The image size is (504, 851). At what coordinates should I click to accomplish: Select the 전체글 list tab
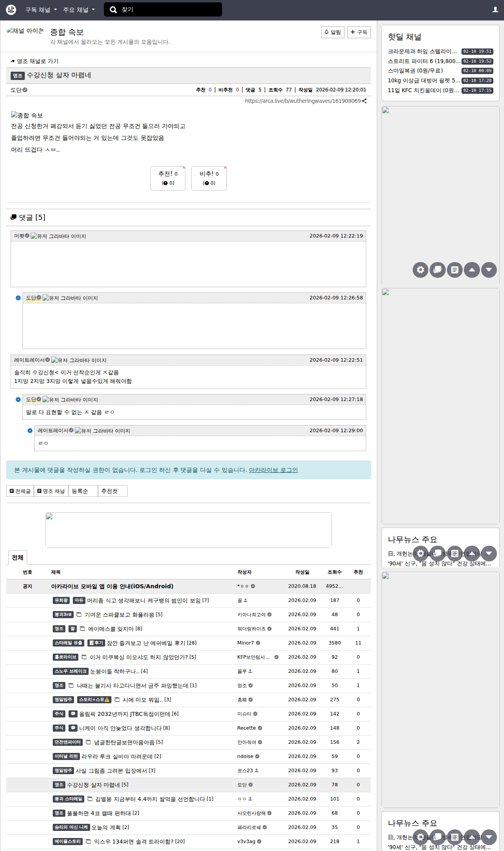[20, 491]
